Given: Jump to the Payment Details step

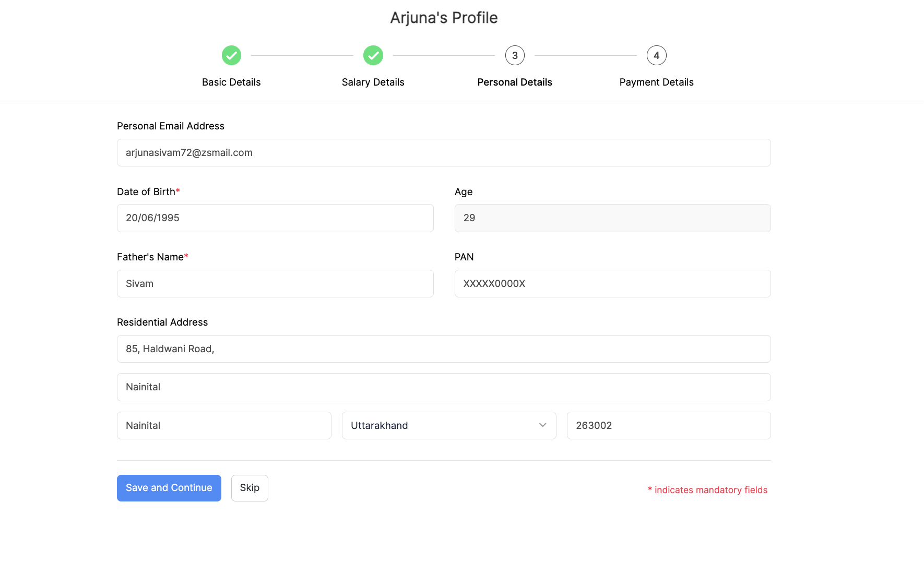Looking at the screenshot, I should (x=656, y=82).
